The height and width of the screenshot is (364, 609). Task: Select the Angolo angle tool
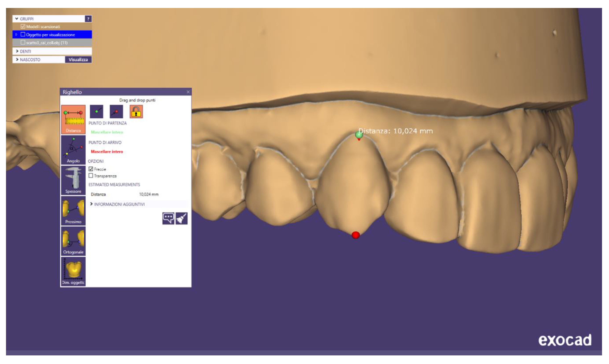point(73,150)
